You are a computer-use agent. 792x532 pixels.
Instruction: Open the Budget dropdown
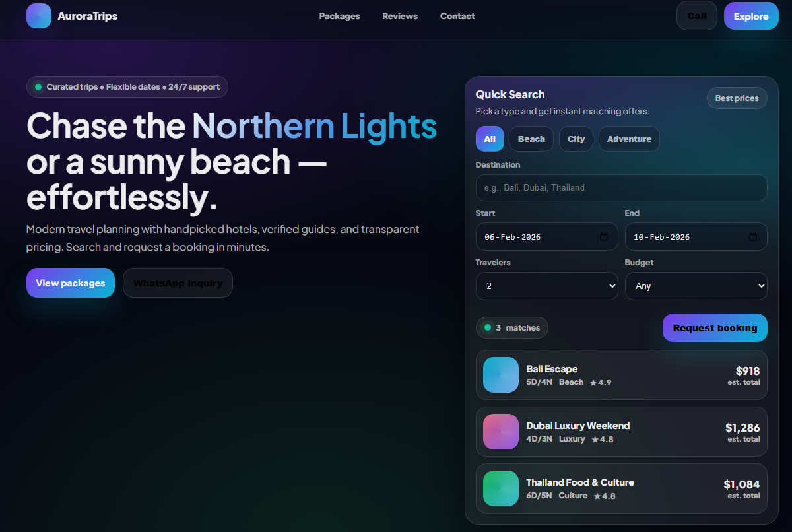coord(696,286)
